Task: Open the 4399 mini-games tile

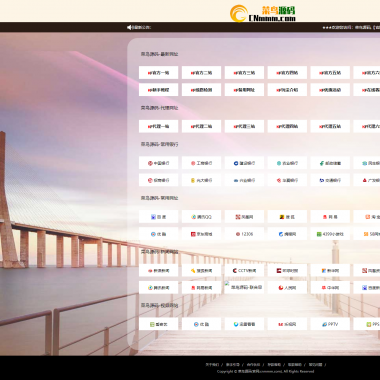Action: point(330,234)
